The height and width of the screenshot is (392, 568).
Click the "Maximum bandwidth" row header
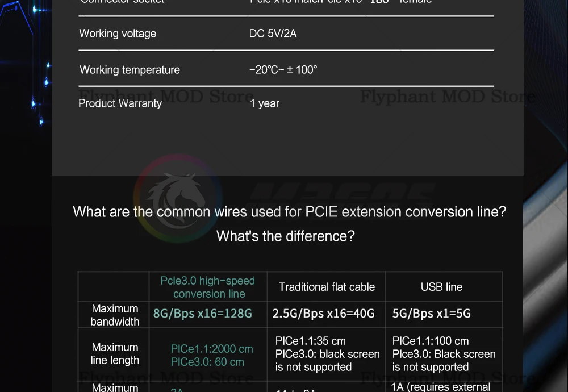pos(115,315)
